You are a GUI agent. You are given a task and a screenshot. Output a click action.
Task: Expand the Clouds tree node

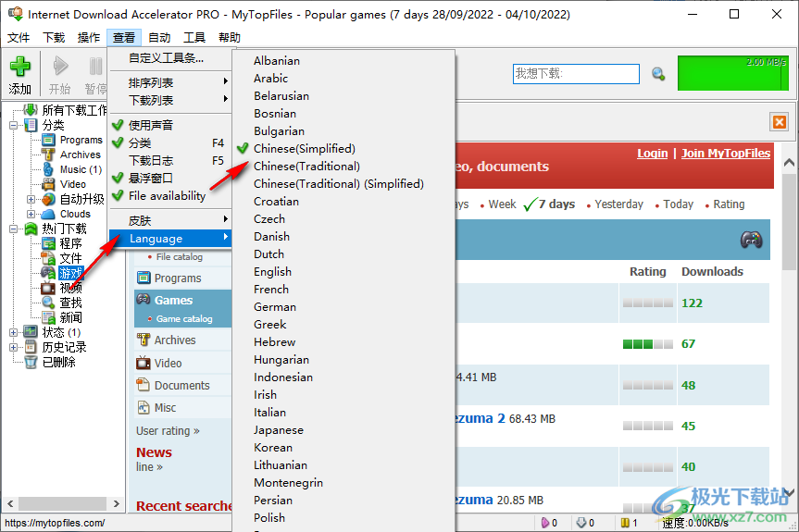(31, 215)
